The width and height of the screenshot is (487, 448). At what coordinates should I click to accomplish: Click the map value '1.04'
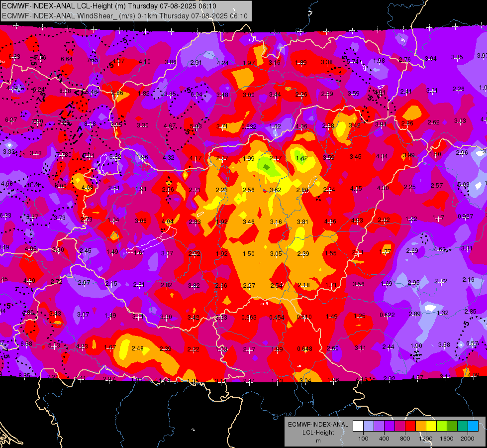tap(114, 220)
